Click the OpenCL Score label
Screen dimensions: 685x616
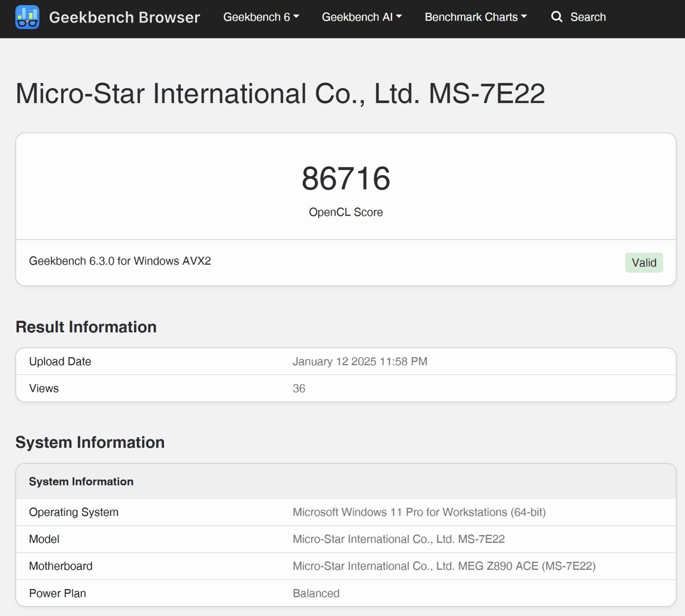(346, 212)
